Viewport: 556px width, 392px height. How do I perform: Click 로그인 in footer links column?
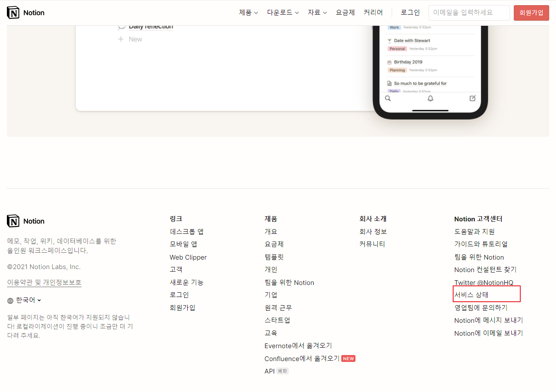pos(179,295)
